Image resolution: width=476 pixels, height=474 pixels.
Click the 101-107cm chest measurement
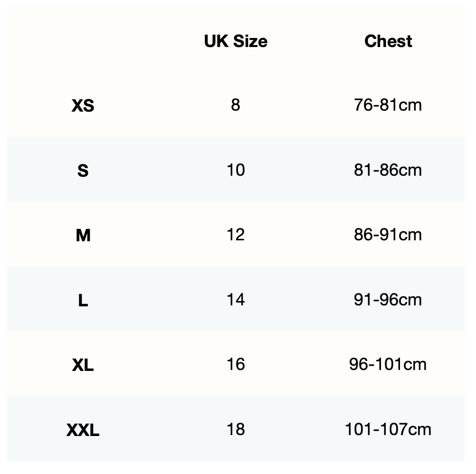point(388,429)
